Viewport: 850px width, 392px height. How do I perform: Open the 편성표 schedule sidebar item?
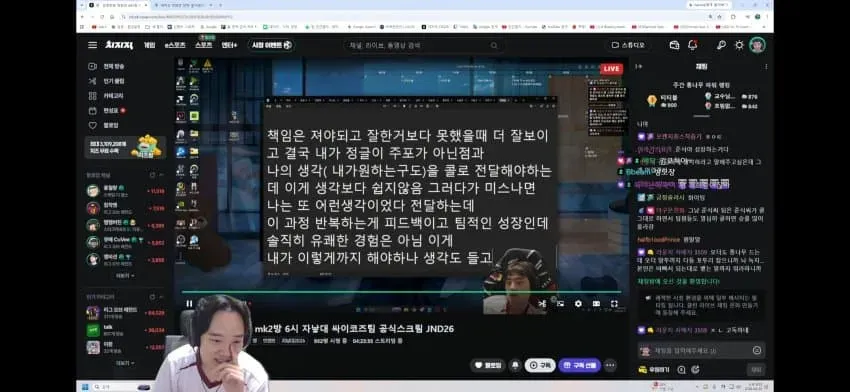107,111
